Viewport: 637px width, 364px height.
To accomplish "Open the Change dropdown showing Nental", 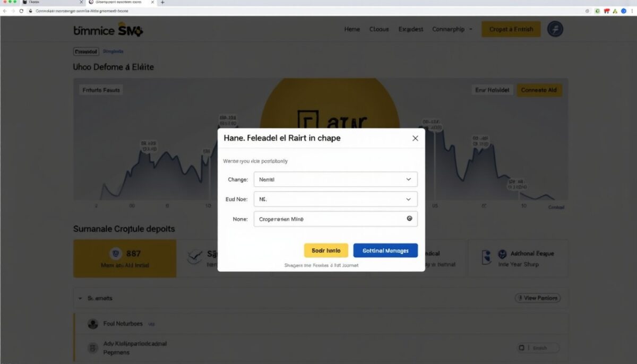I will point(335,179).
